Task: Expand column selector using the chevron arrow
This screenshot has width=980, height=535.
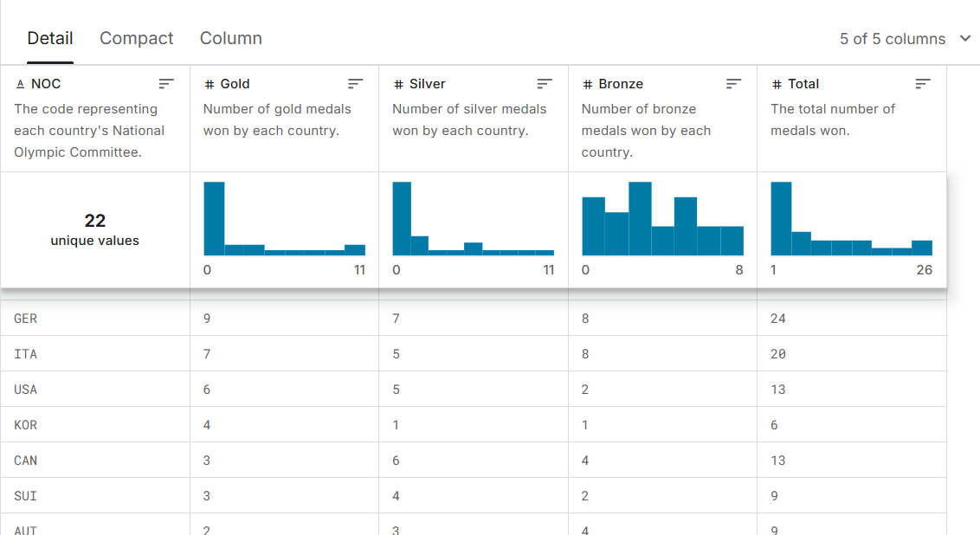Action: pyautogui.click(x=965, y=39)
